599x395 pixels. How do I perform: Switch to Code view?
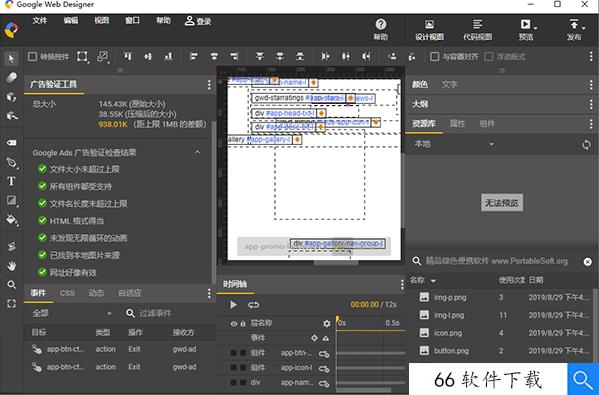478,30
